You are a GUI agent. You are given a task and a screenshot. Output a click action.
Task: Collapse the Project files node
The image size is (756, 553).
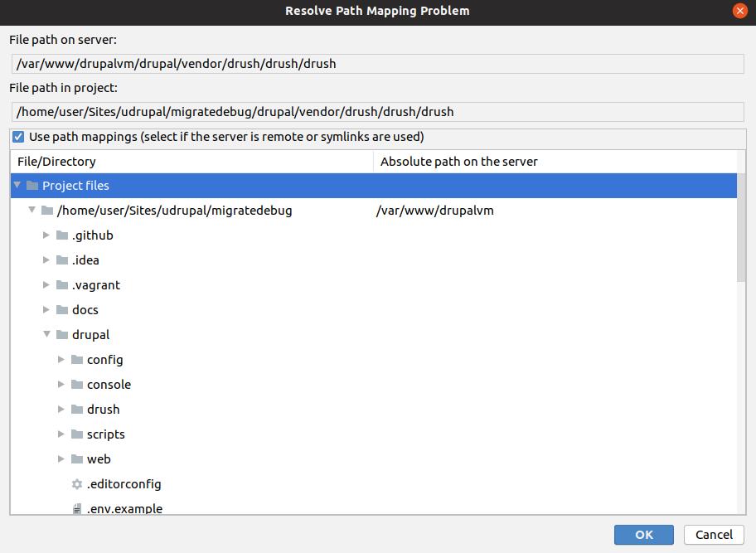pyautogui.click(x=17, y=185)
